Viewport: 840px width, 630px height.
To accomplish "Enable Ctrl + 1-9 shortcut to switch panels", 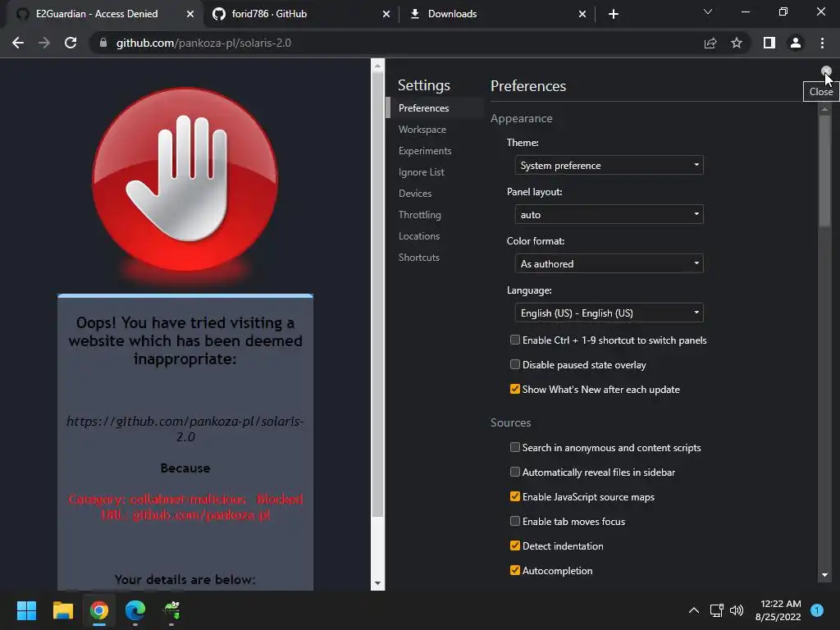I will tap(515, 340).
